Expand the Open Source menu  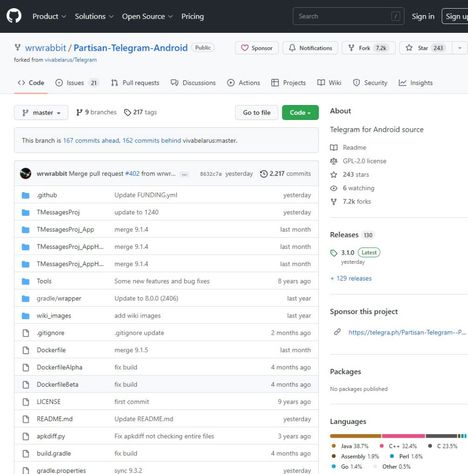pos(147,16)
